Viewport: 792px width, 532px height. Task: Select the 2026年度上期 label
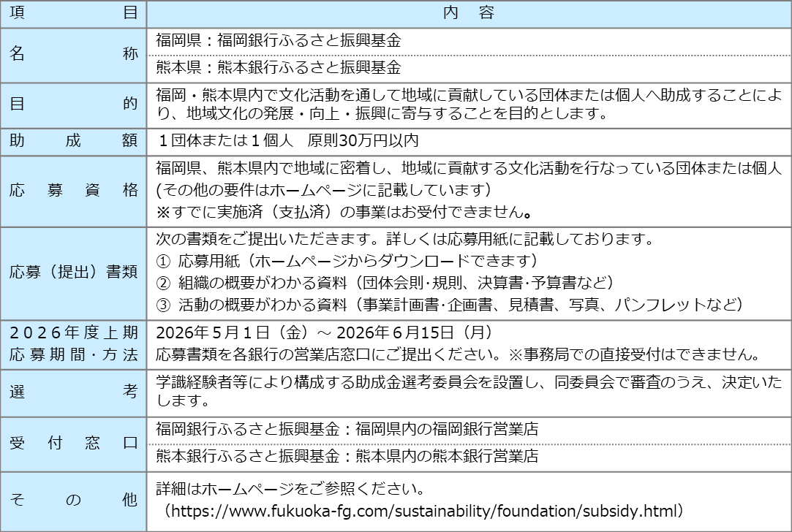tap(74, 332)
